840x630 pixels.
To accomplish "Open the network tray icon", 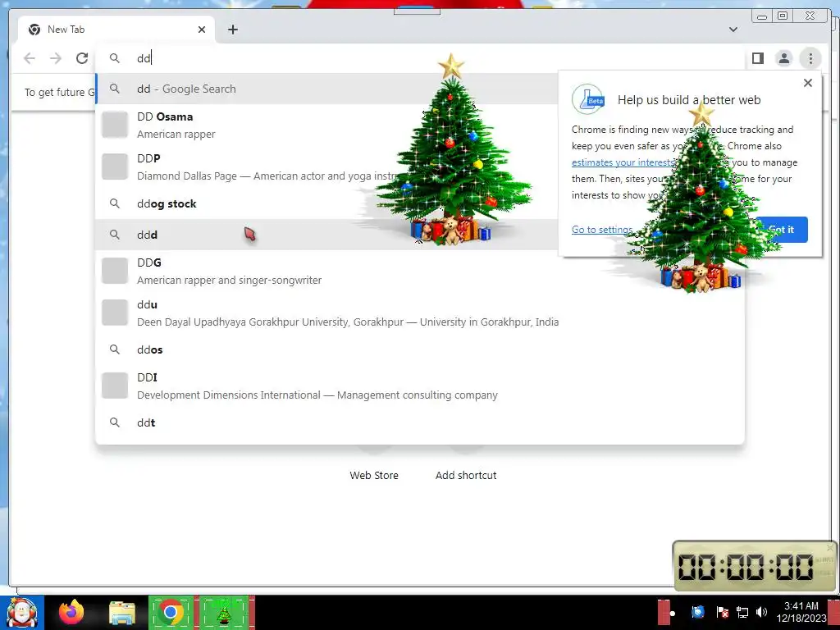I will [742, 612].
